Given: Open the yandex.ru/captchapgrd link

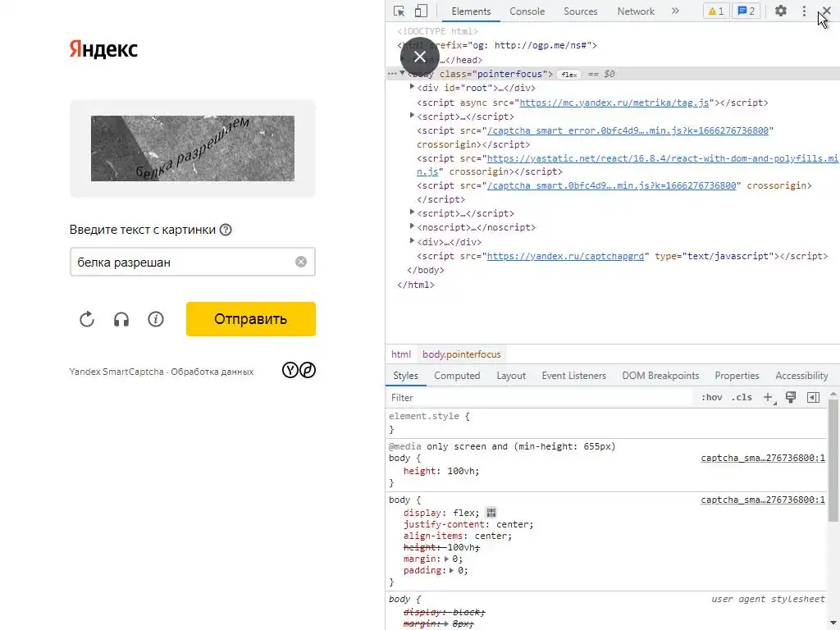Looking at the screenshot, I should (565, 256).
